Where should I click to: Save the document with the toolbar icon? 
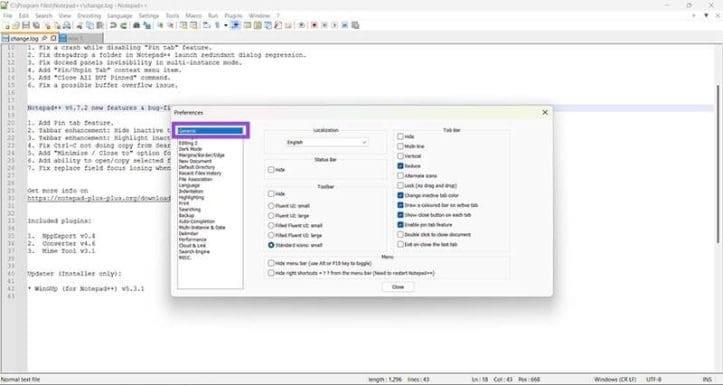25,25
